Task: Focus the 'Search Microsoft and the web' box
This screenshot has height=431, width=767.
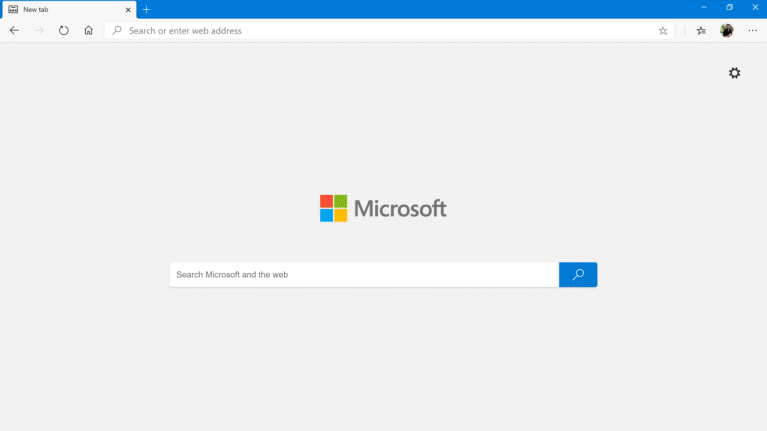Action: coord(364,274)
